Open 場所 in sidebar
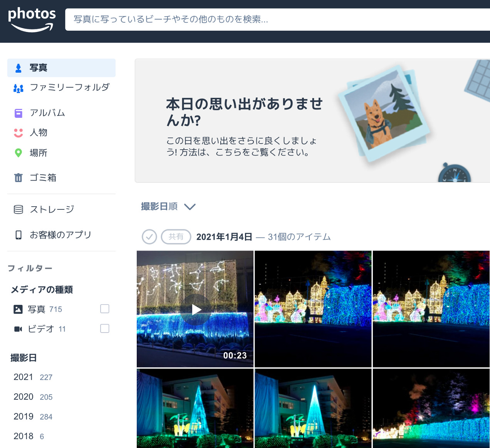Screen dimensions: 490x448 (x=61, y=153)
